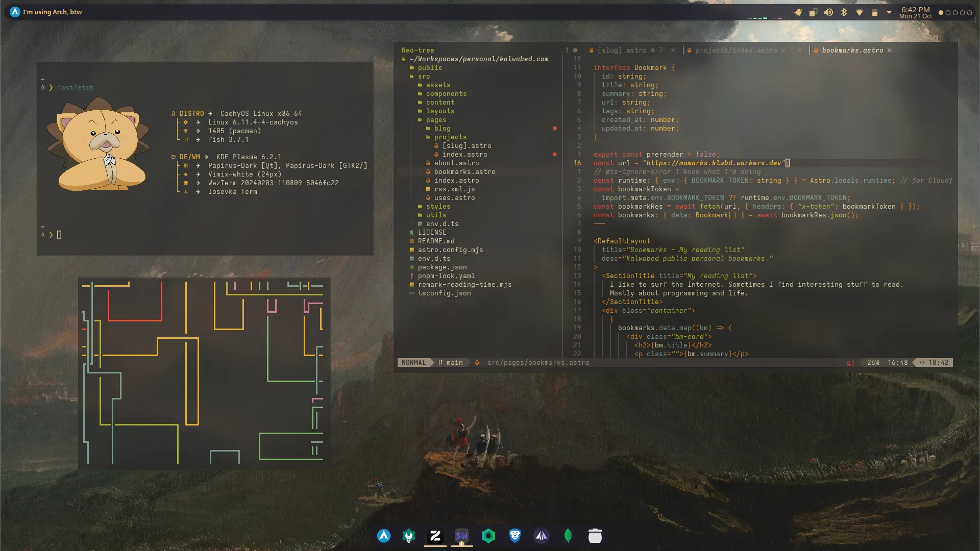The height and width of the screenshot is (551, 980).
Task: Open the volume control tray icon
Action: pyautogui.click(x=828, y=13)
